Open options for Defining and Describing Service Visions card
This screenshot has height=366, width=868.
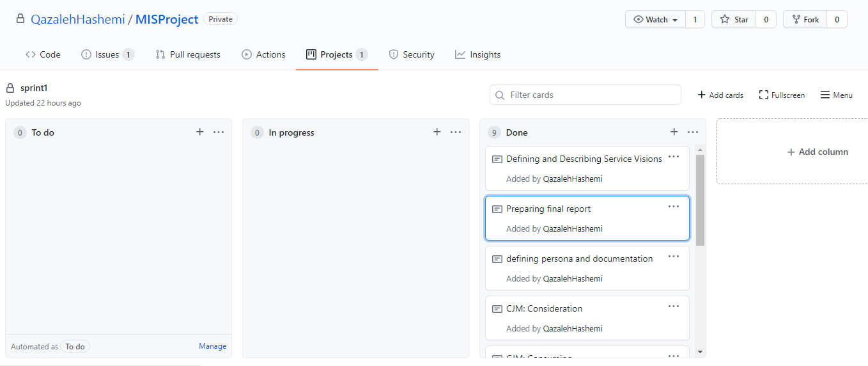(674, 156)
